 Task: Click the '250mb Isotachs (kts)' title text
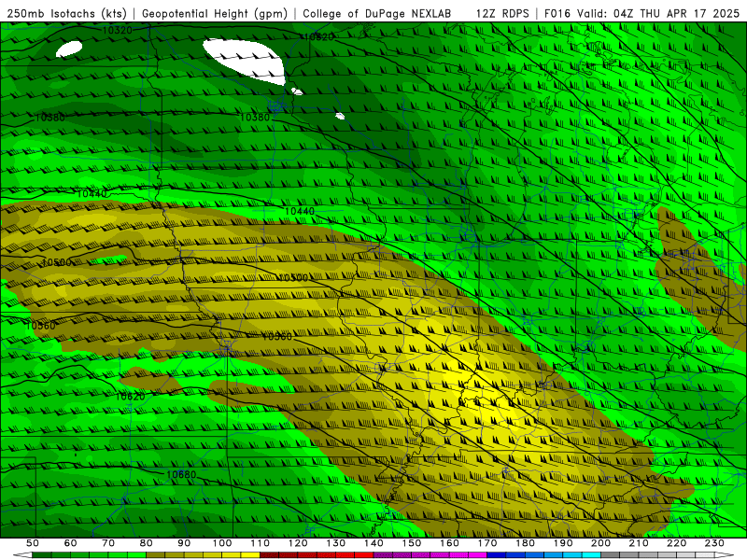[x=67, y=14]
